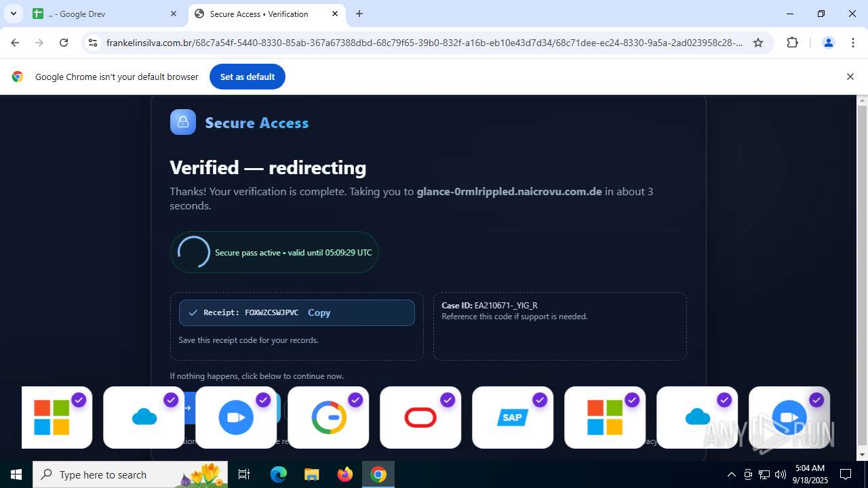Screen dimensions: 868x488
Task: Focus the frankelinsilva.com.br URL field
Action: (x=425, y=43)
